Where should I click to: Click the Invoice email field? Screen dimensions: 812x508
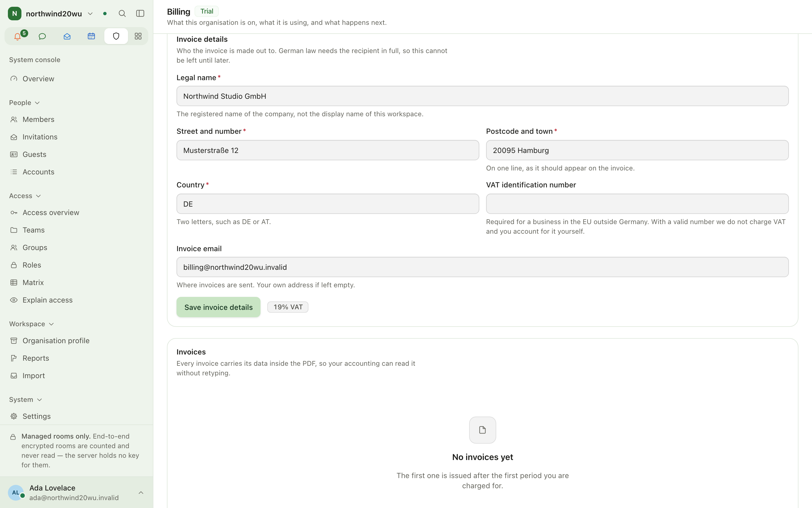coord(482,267)
